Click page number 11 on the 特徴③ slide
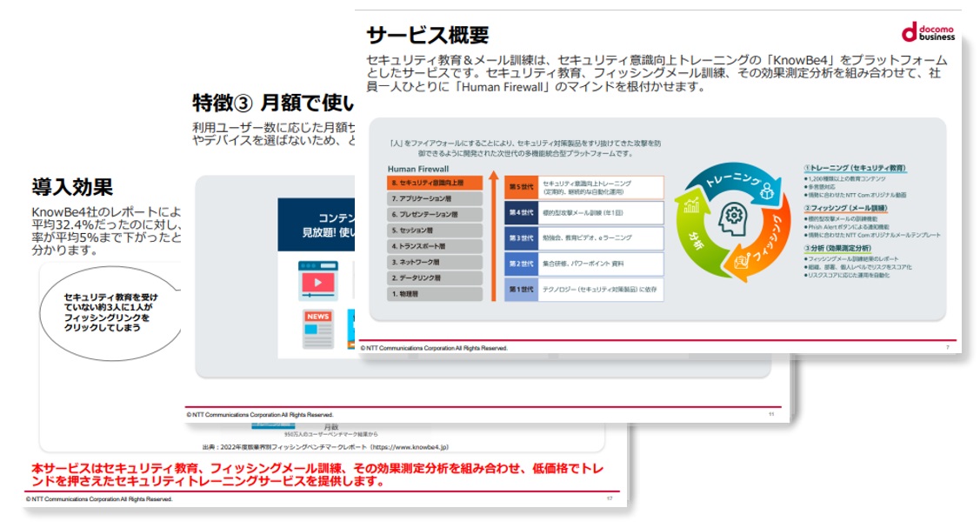 (x=770, y=414)
